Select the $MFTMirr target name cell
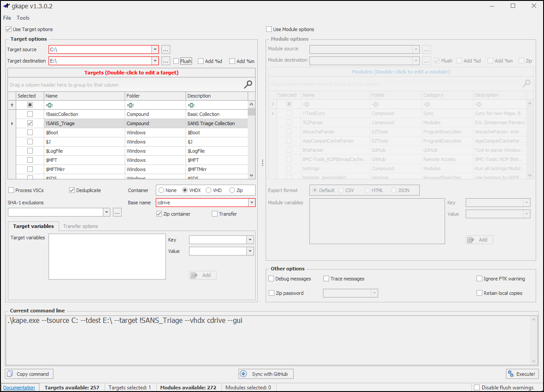 click(84, 169)
